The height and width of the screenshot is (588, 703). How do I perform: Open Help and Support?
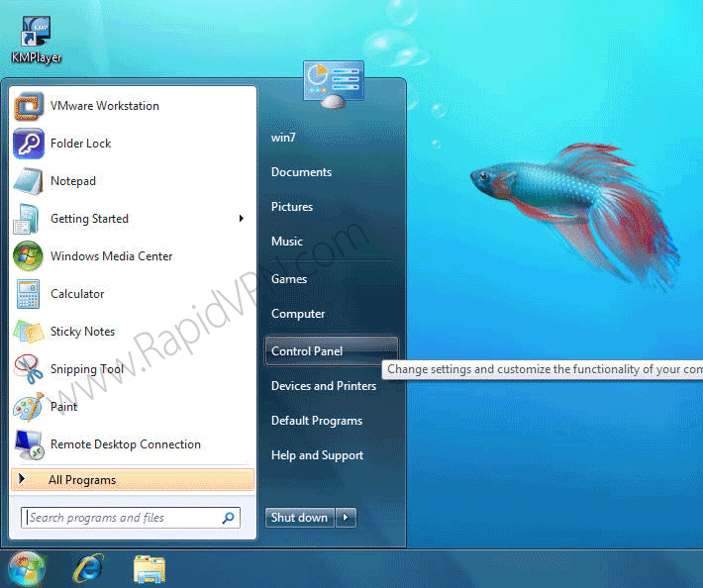coord(318,455)
